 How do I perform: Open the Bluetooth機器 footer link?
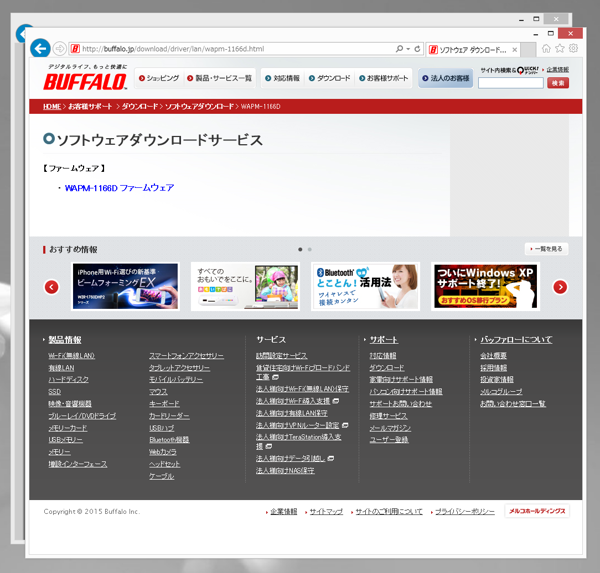point(169,440)
